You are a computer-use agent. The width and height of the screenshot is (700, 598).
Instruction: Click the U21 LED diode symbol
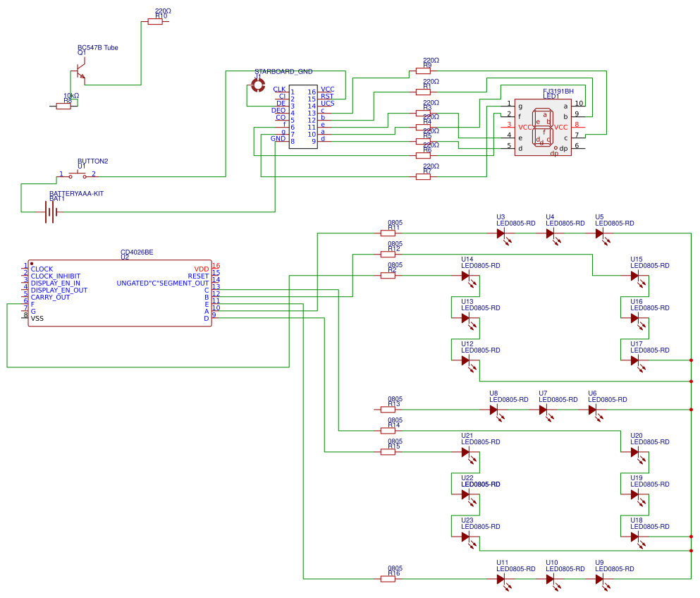pos(467,453)
